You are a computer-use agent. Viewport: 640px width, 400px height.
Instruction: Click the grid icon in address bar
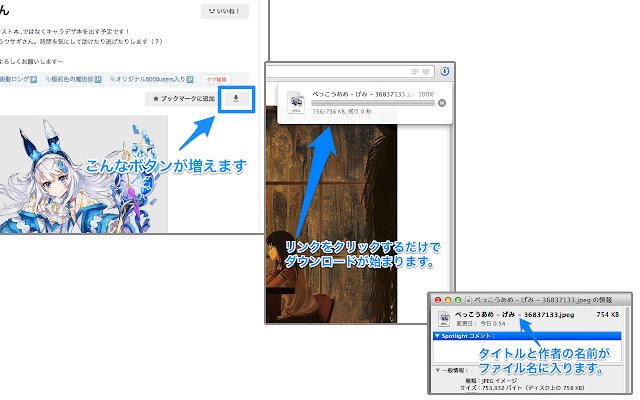[x=415, y=72]
